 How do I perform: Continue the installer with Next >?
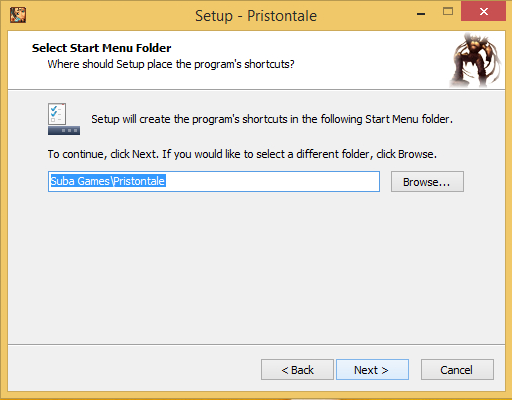pyautogui.click(x=372, y=370)
